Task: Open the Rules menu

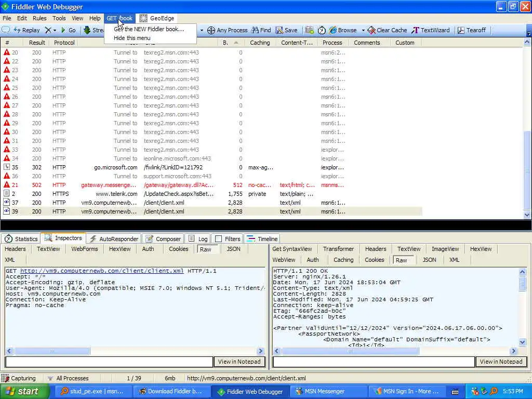Action: [39, 18]
